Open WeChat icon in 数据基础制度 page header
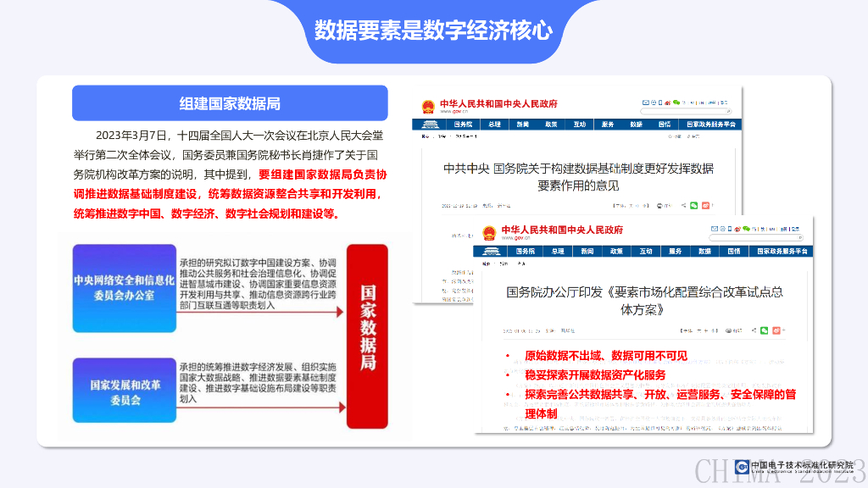Viewport: 868px width, 488px height. (x=676, y=103)
